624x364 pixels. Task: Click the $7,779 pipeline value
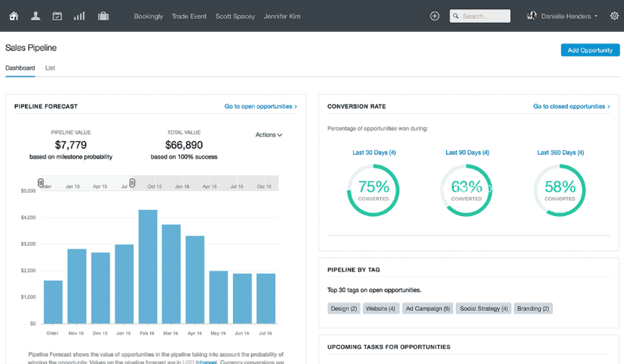71,145
